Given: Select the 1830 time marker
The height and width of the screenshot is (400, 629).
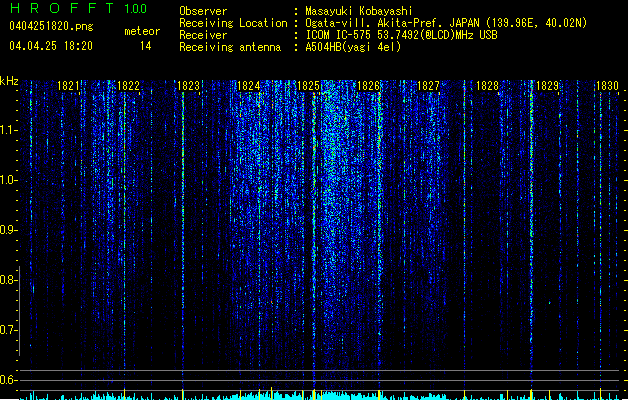Looking at the screenshot, I should pos(607,85).
